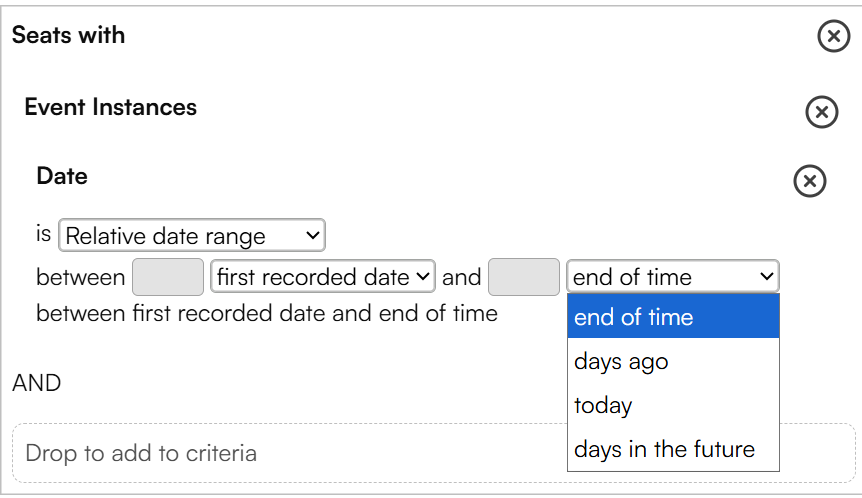Remove the Event Instances criteria
Screen dimensions: 862x498
[x=821, y=112]
